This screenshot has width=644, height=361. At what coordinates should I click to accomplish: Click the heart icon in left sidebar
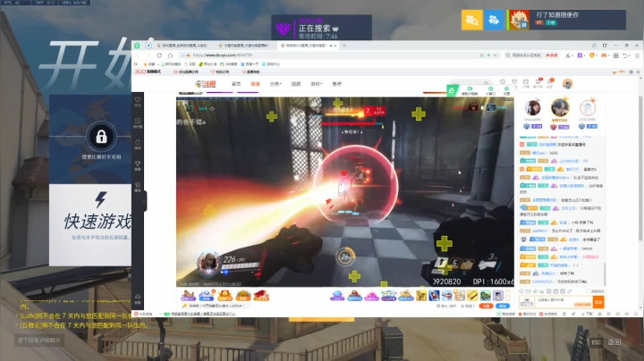pyautogui.click(x=138, y=101)
